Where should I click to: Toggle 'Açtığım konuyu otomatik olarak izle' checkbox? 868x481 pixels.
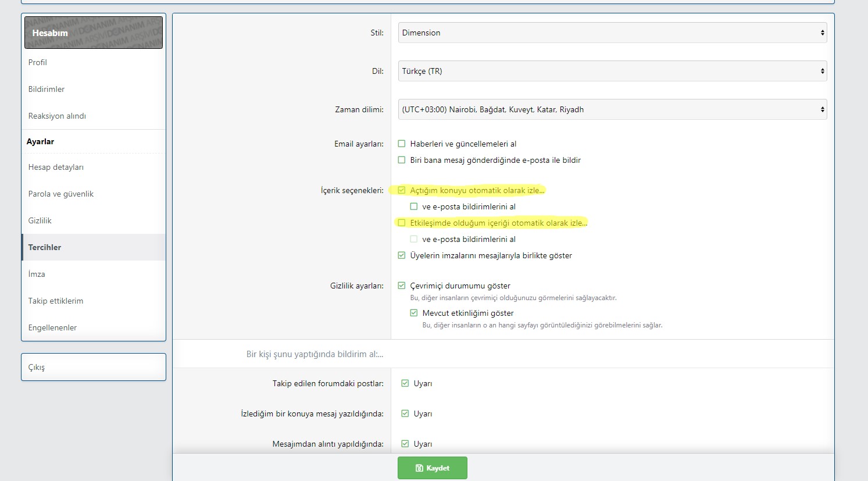(402, 190)
